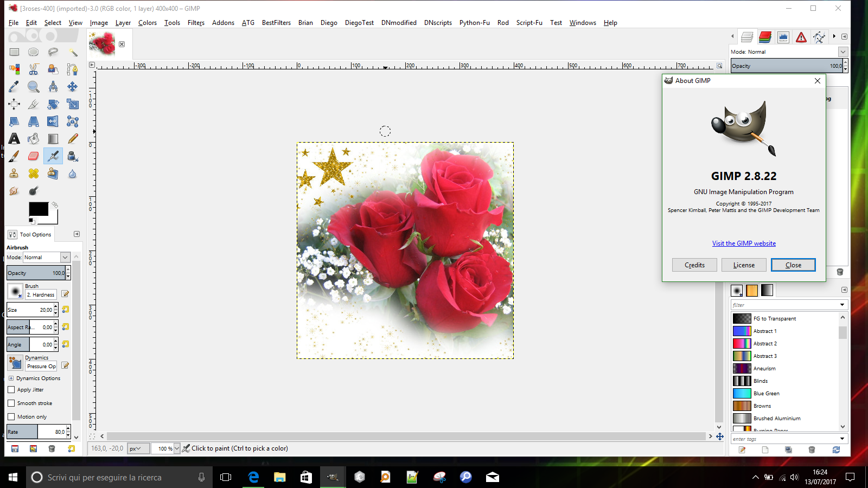Open the Channels tab in the dock
Viewport: 868px width, 488px height.
(765, 37)
